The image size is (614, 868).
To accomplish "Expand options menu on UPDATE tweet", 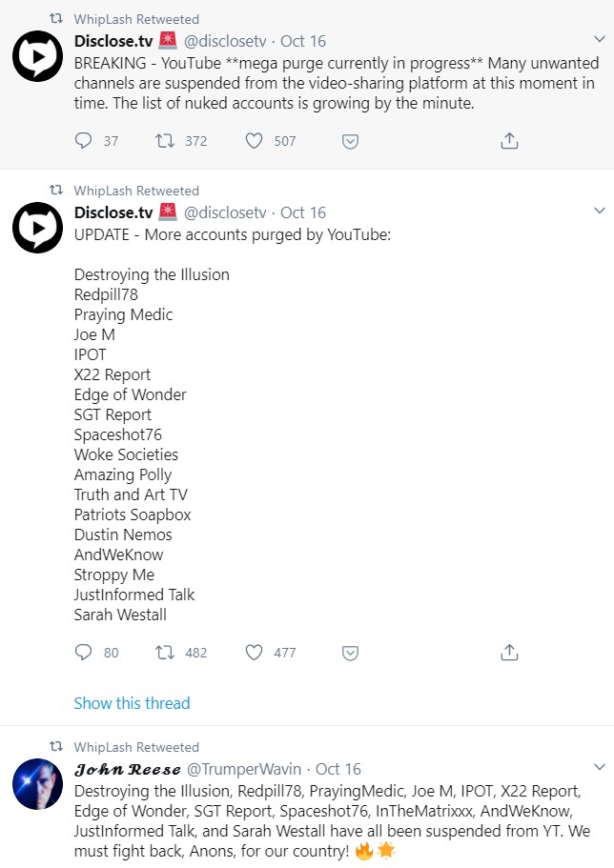I will (599, 211).
